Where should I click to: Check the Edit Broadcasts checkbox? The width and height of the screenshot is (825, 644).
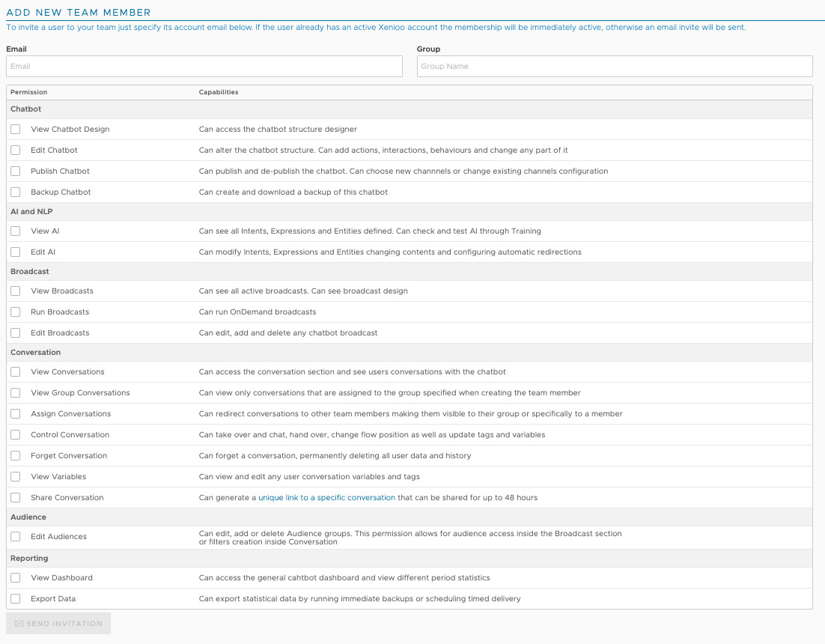coord(16,333)
